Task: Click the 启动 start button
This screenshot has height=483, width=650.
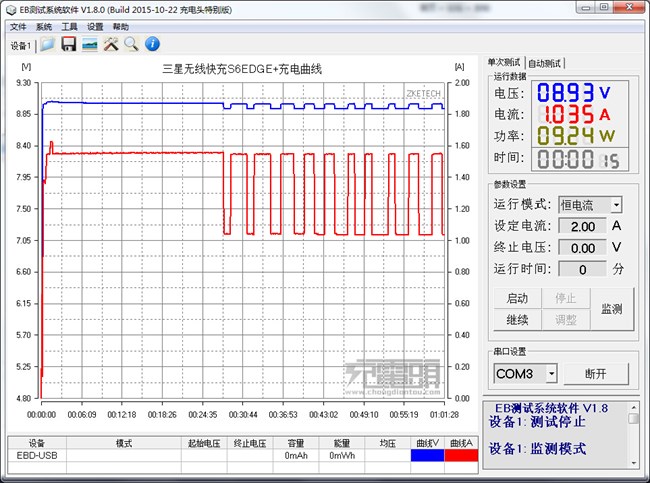Action: point(517,299)
